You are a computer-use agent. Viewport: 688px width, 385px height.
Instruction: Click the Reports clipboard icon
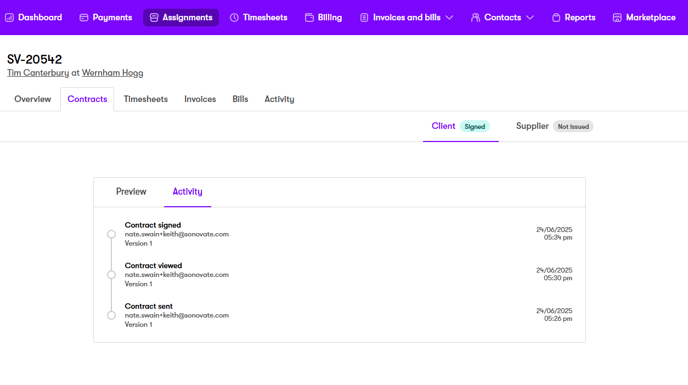[556, 18]
